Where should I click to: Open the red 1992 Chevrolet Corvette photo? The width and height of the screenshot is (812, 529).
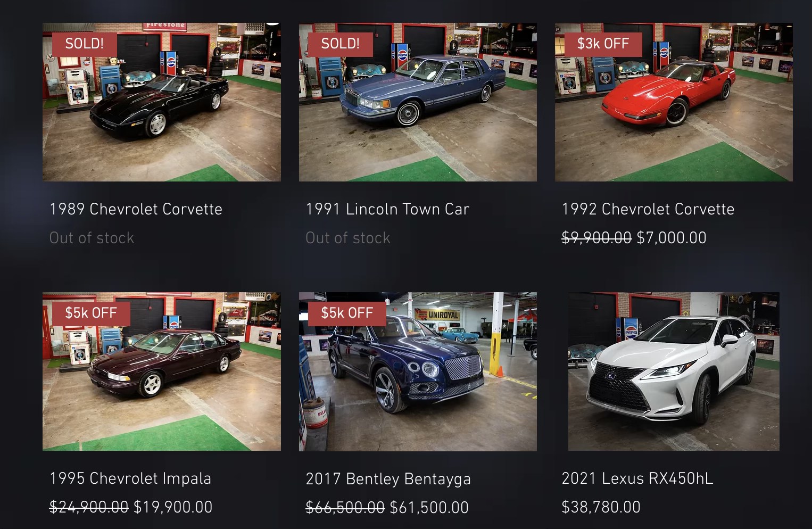tap(674, 102)
